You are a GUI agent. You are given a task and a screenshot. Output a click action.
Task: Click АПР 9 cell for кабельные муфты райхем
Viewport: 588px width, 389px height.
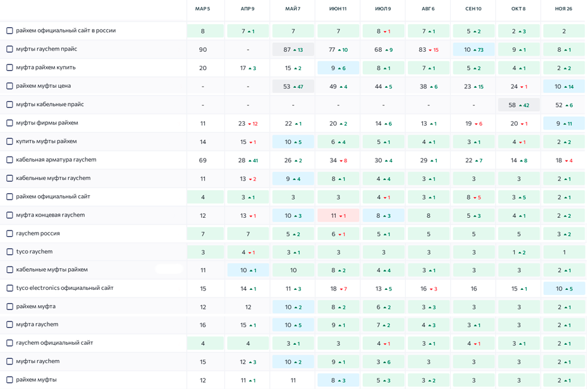248,270
